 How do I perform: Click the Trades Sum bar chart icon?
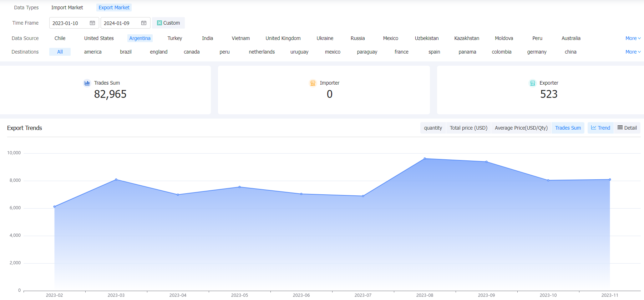tap(87, 83)
